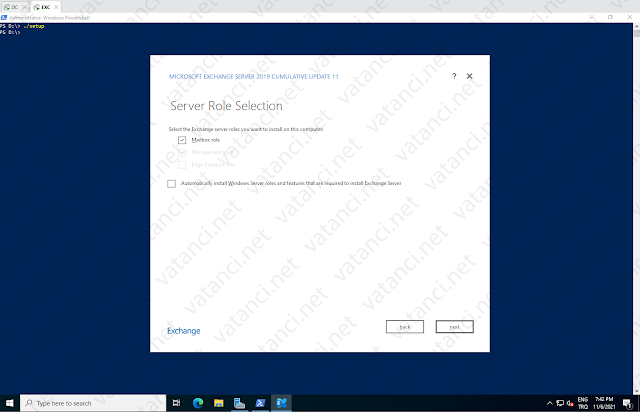Close the Exchange setup dialog

click(469, 76)
